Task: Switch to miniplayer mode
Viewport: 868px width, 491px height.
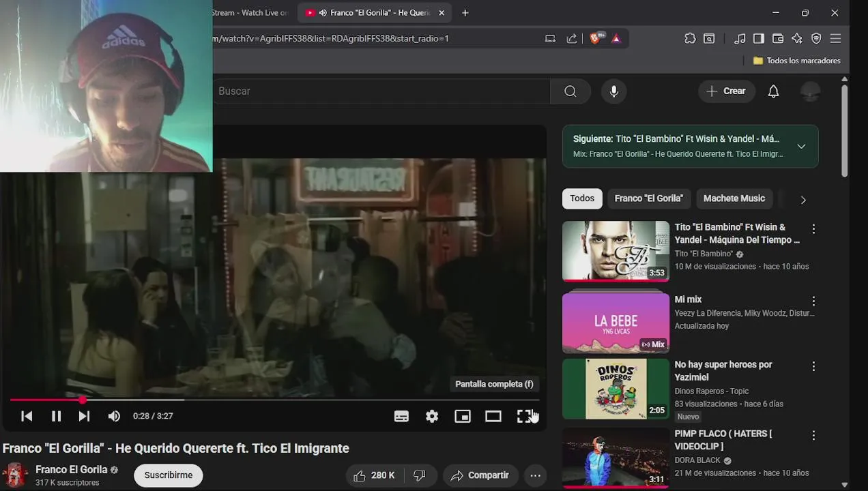Action: pyautogui.click(x=463, y=416)
